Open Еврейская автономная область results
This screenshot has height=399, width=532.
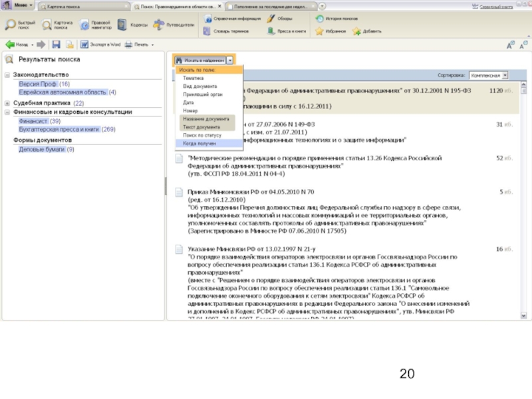[63, 92]
